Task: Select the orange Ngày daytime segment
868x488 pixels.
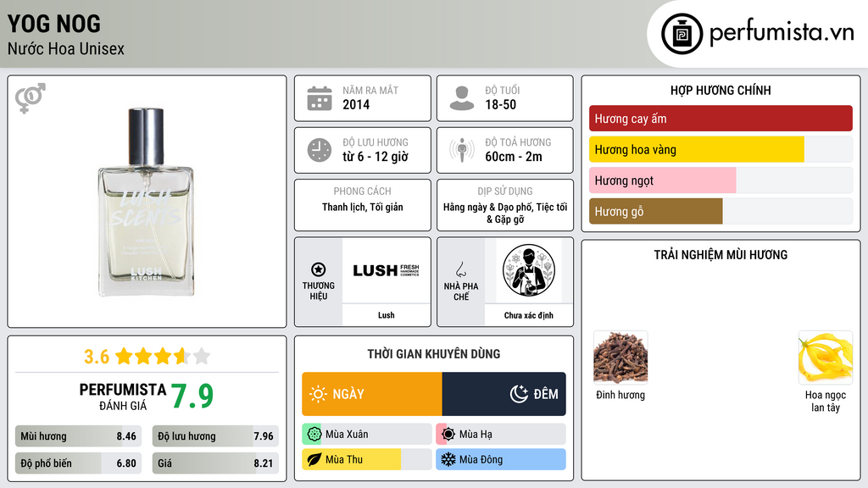Action: coord(372,394)
